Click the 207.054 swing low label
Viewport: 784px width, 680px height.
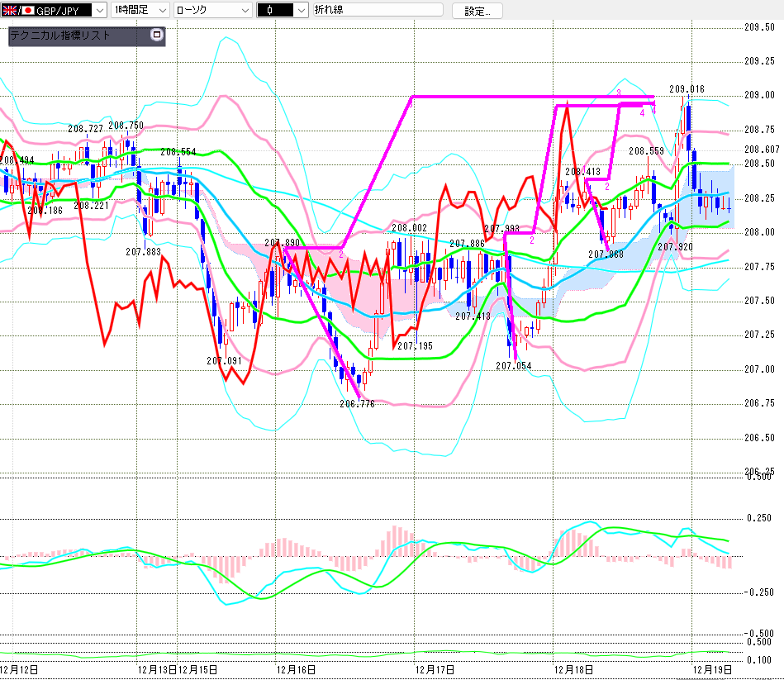click(513, 366)
